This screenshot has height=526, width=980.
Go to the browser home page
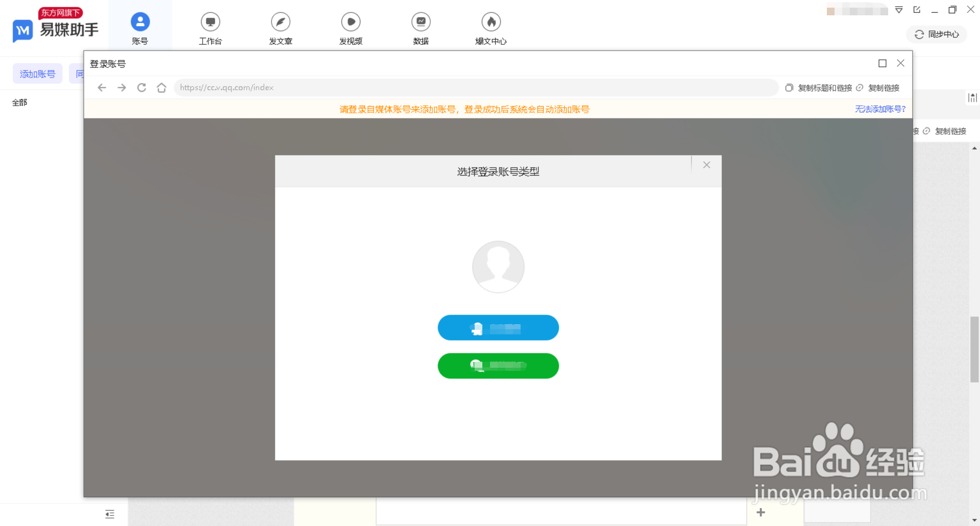(x=161, y=87)
